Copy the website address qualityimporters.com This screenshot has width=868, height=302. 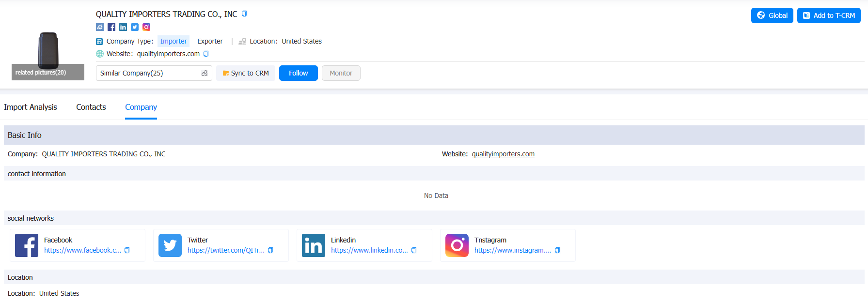click(206, 54)
